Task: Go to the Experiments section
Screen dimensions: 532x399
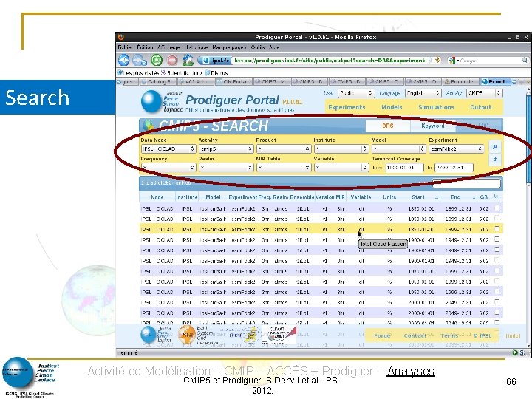Action: (x=347, y=107)
